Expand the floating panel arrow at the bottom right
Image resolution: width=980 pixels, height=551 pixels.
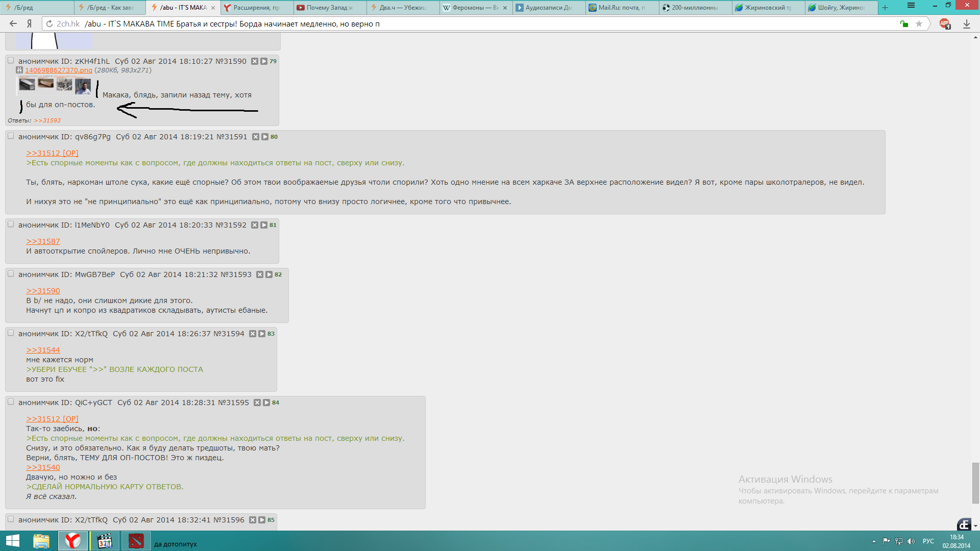point(975,526)
